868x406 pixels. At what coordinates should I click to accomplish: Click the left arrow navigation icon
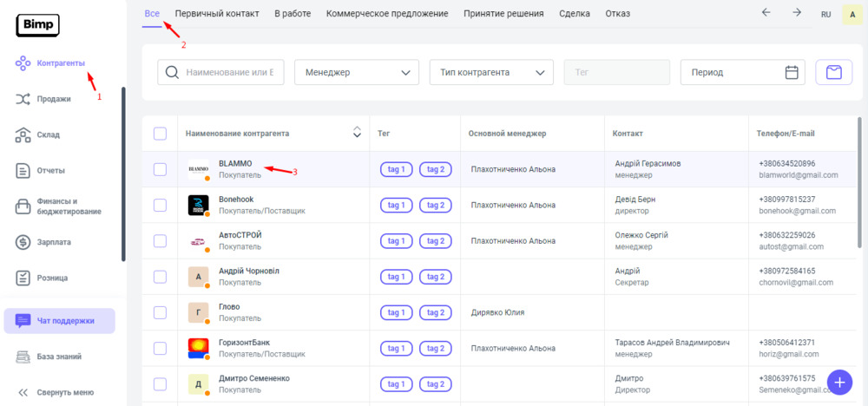(x=765, y=13)
